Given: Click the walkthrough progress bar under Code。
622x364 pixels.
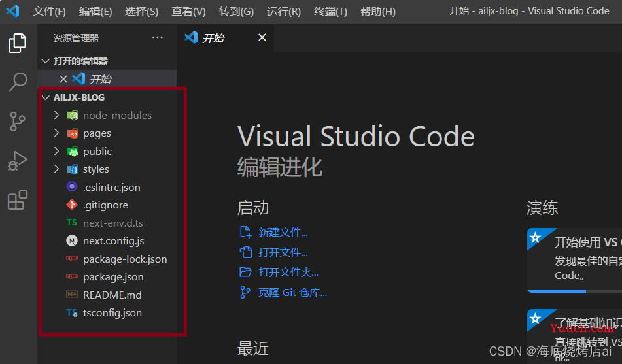Looking at the screenshot, I should [574, 291].
